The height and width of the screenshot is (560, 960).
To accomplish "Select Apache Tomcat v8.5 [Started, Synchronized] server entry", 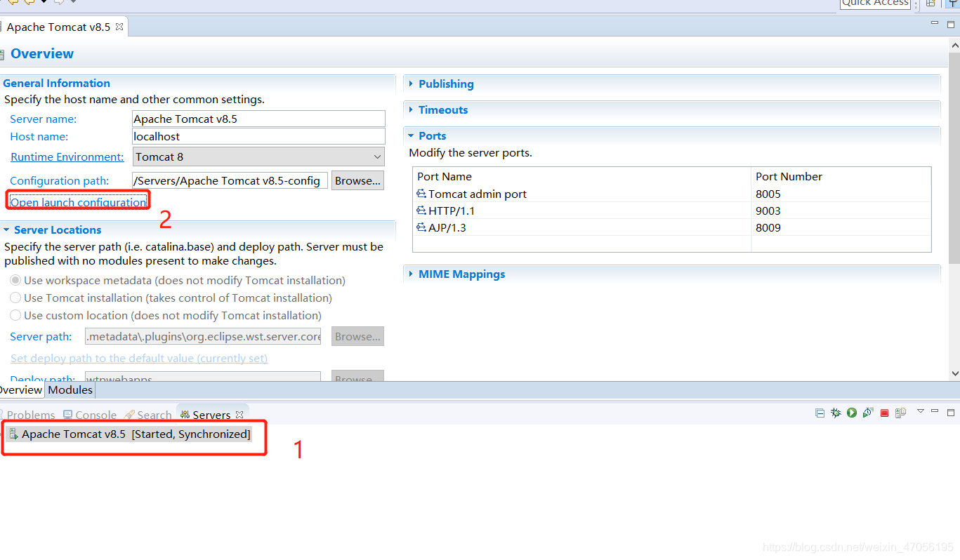I will pos(130,434).
